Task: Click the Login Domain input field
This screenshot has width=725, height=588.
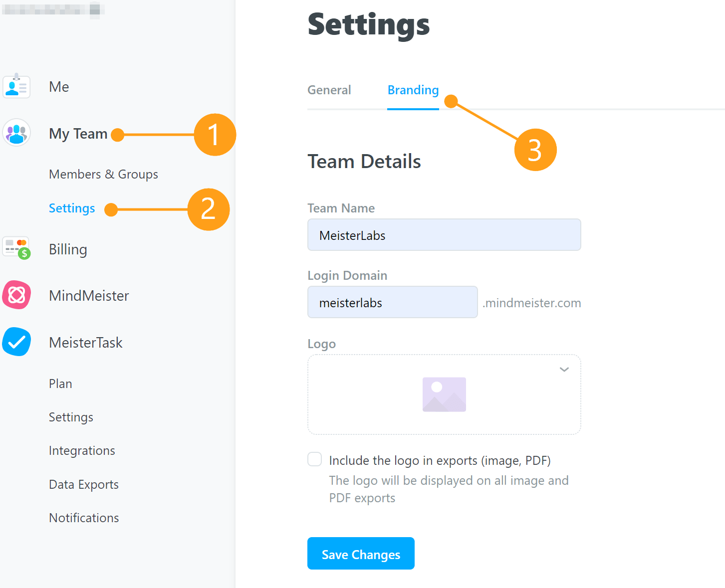Action: pyautogui.click(x=392, y=302)
